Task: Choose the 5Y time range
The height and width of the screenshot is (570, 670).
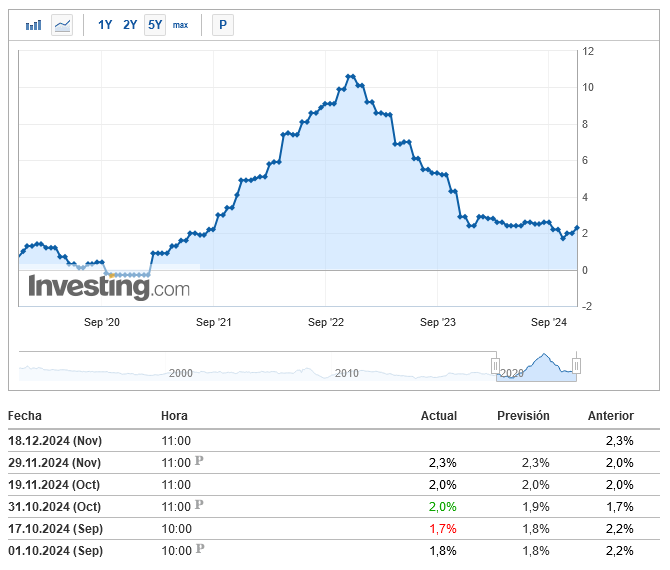Action: [155, 25]
